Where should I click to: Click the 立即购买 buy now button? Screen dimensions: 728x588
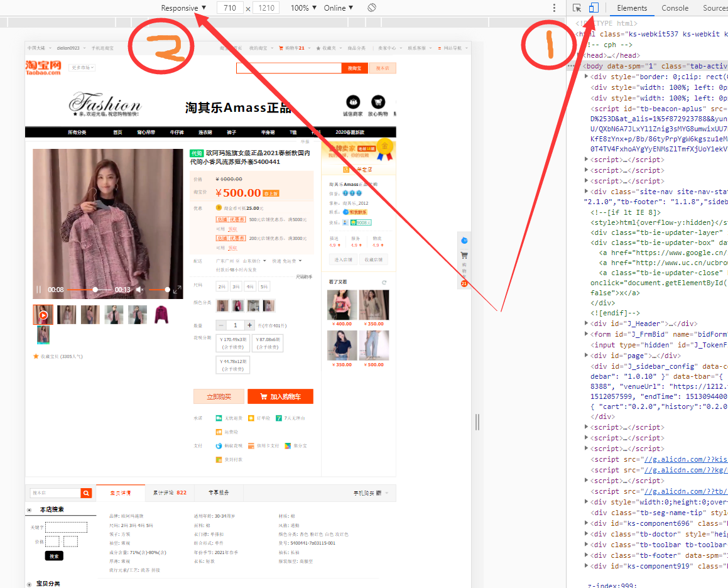click(219, 396)
